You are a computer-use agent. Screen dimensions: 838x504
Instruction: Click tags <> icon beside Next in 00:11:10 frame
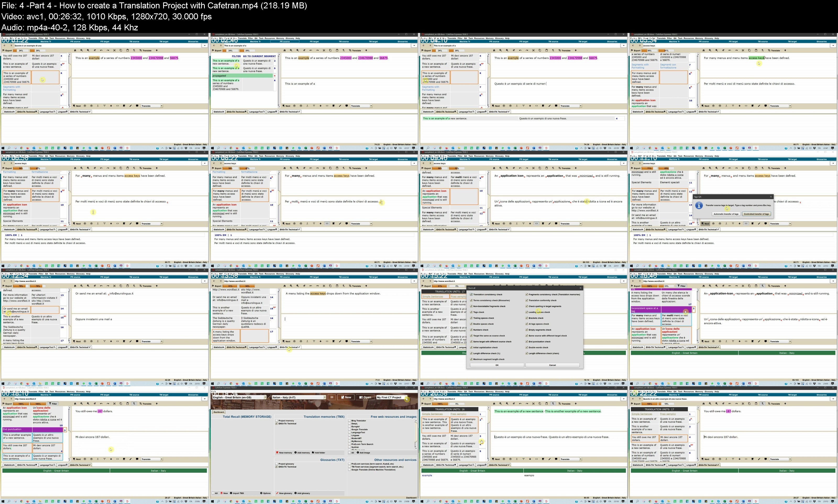click(746, 224)
